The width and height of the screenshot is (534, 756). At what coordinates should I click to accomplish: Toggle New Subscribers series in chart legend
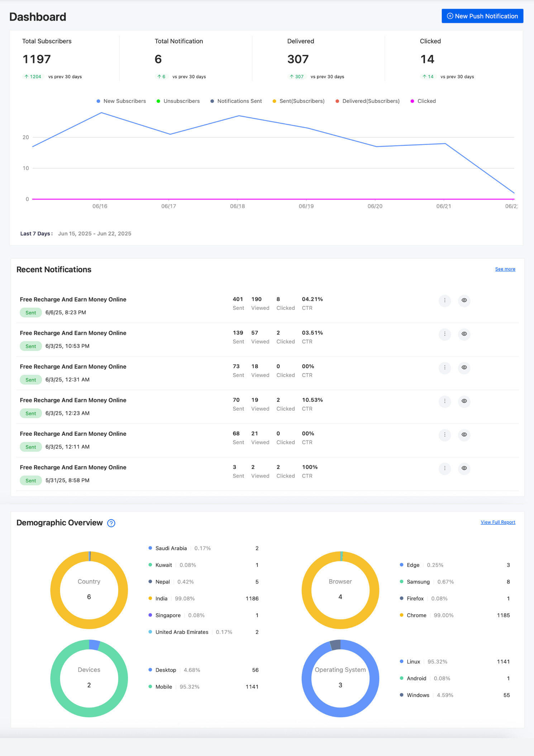point(121,101)
